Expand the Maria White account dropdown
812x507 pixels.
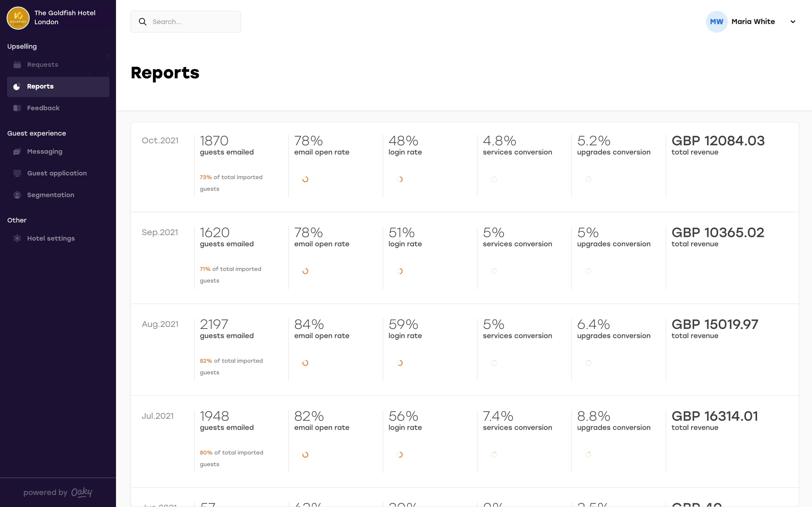(793, 22)
